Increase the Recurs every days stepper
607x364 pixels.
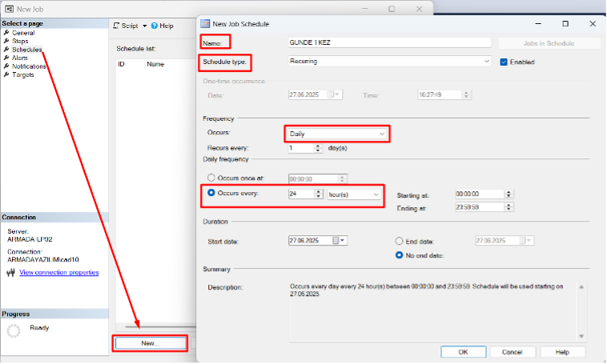[x=318, y=146]
